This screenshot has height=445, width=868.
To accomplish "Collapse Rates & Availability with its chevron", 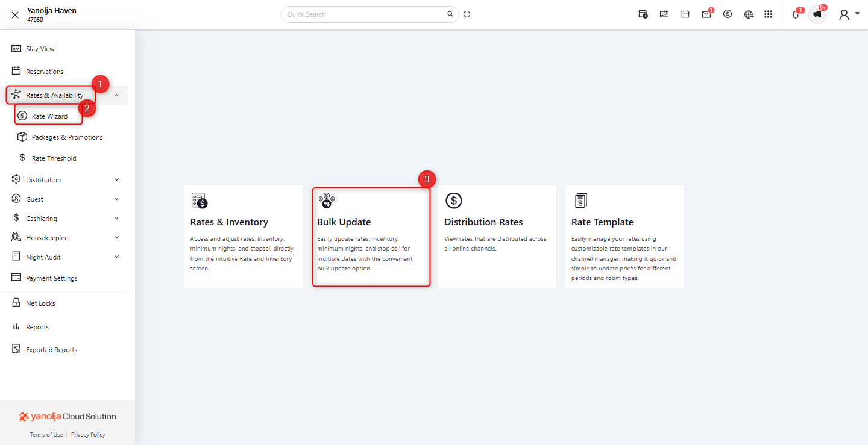I will 116,95.
